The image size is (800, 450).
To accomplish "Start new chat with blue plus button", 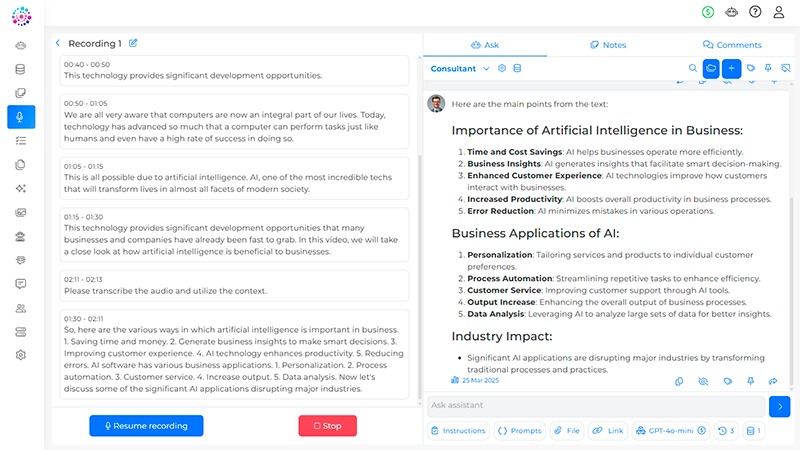I will tap(731, 68).
